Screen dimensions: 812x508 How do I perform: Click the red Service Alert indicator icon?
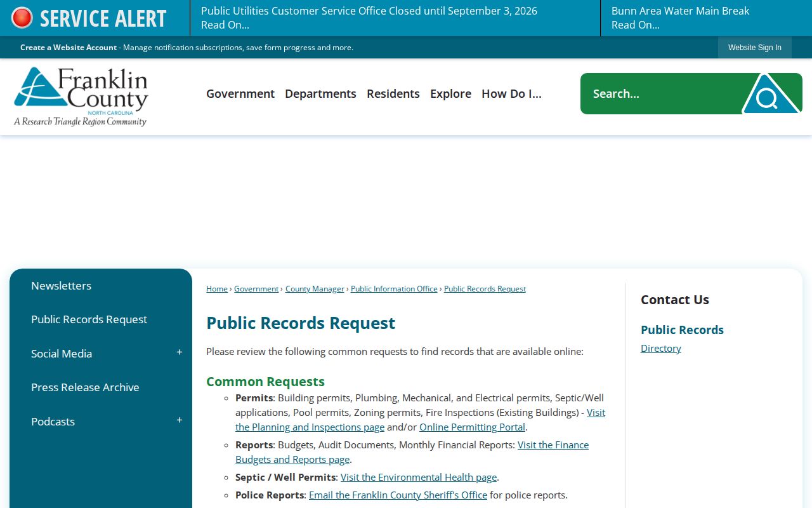22,18
